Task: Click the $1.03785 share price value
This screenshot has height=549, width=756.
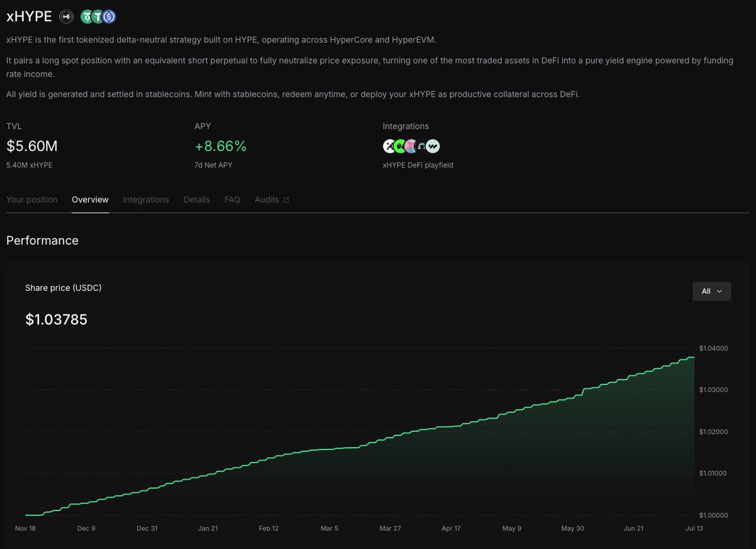Action: (56, 320)
